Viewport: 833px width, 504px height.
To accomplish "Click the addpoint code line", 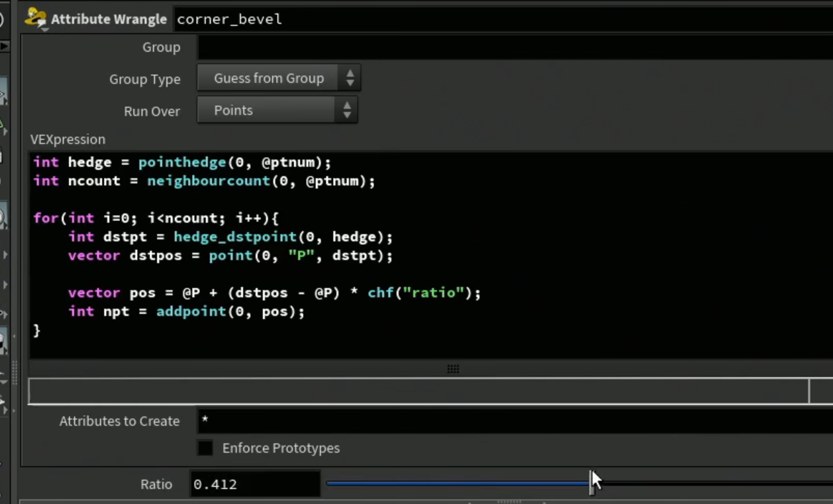I will tap(187, 311).
